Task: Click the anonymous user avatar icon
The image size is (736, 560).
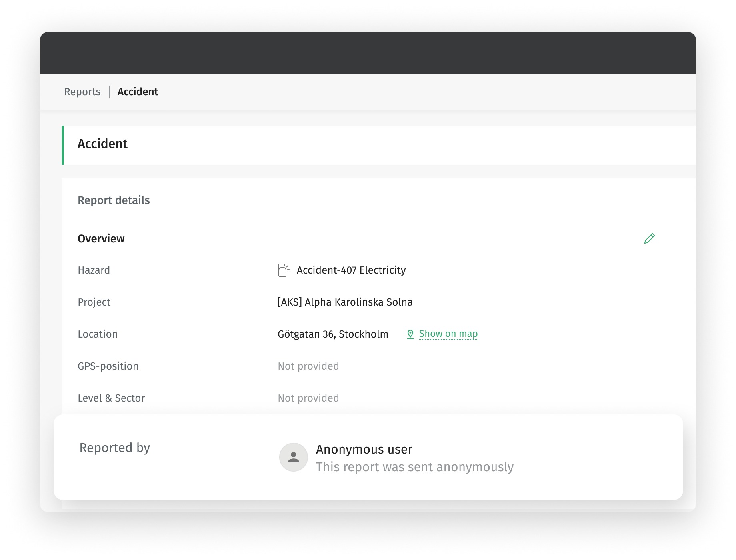Action: [294, 457]
